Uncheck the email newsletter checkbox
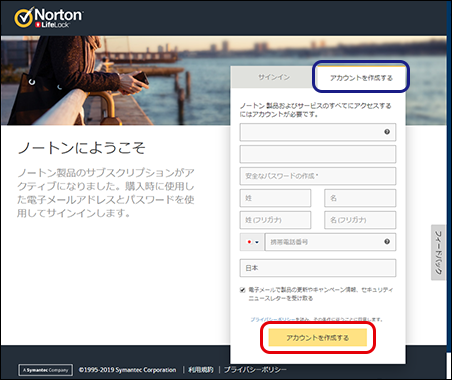Image resolution: width=452 pixels, height=380 pixels. pyautogui.click(x=243, y=290)
